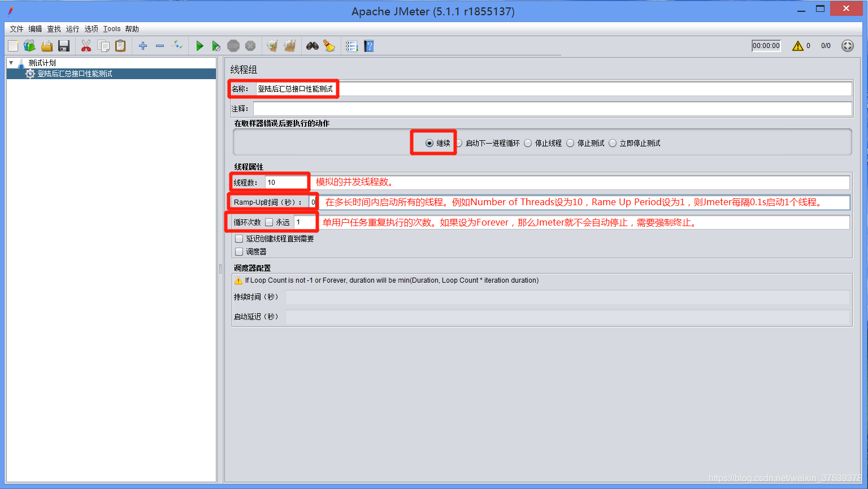Viewport: 868px width, 489px height.
Task: Click the Clear All double broom icon
Action: [x=290, y=46]
